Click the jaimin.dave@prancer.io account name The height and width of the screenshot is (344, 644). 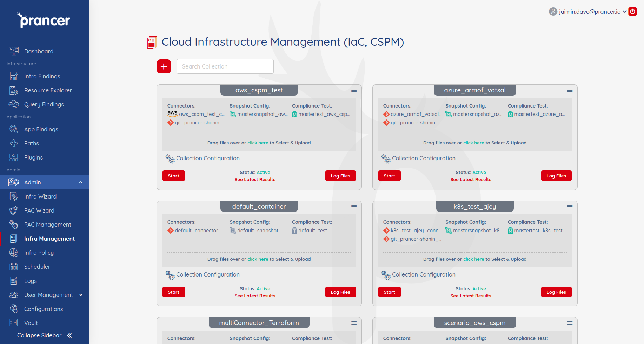point(590,12)
